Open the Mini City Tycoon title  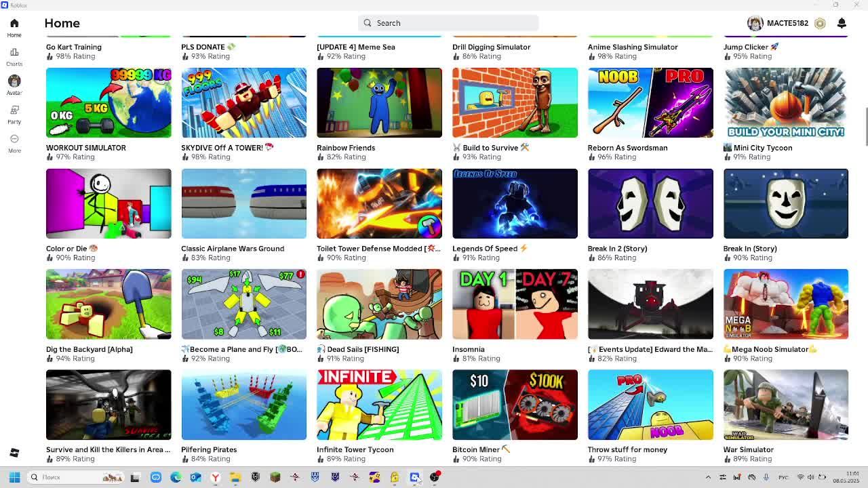[757, 148]
